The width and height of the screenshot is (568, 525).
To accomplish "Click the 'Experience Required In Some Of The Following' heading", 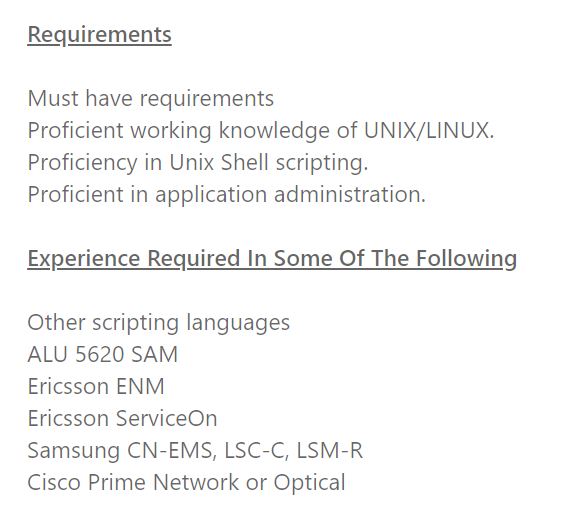I will (272, 259).
